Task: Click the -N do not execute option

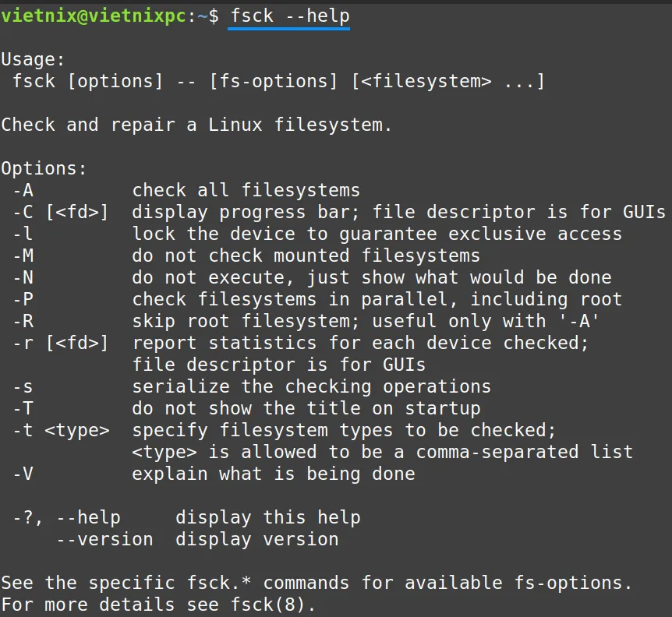Action: click(x=312, y=277)
